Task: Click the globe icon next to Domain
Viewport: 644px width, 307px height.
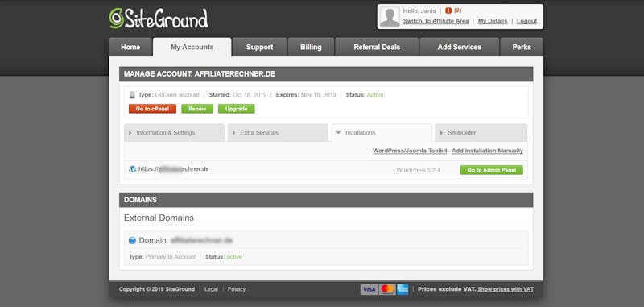Action: pos(132,240)
